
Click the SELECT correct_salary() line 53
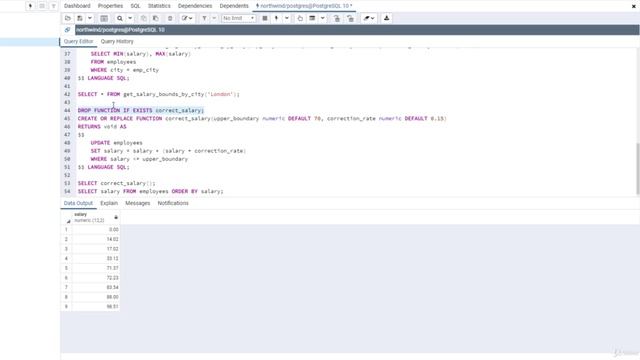click(116, 183)
